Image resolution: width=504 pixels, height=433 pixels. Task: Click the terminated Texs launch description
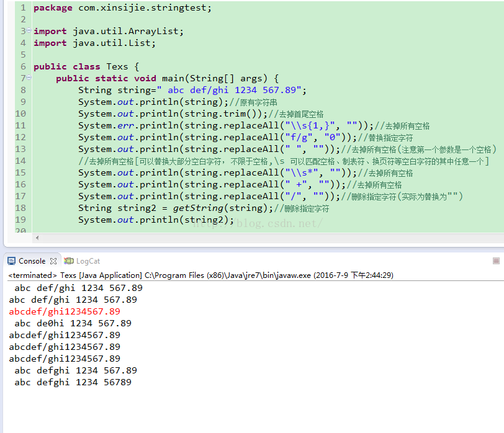pyautogui.click(x=200, y=275)
